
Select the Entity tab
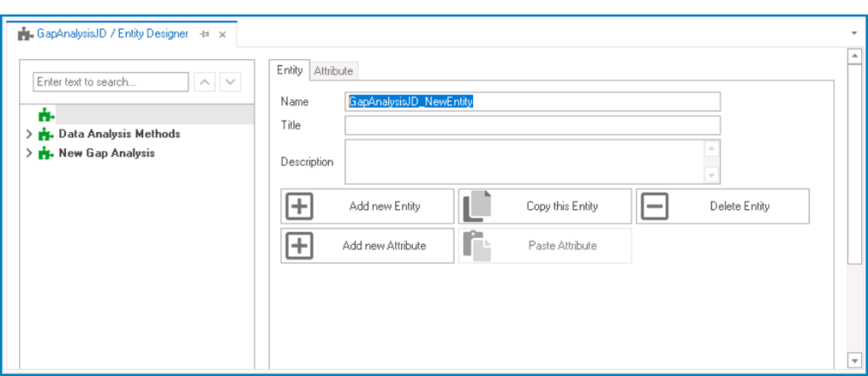[x=290, y=69]
